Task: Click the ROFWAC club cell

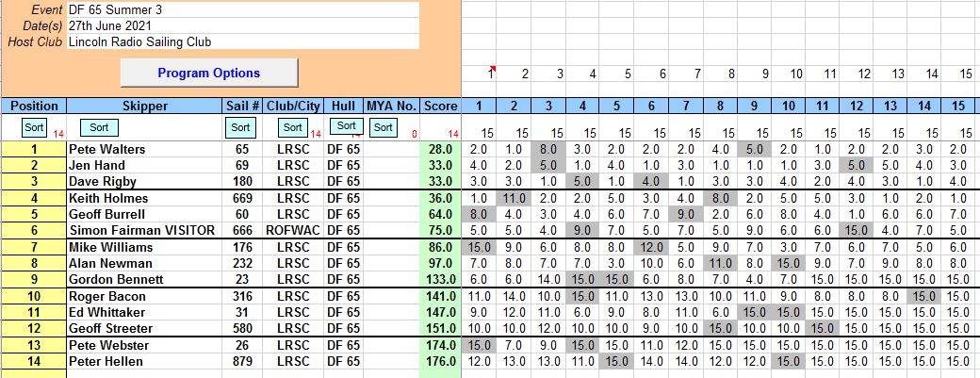Action: (x=294, y=230)
